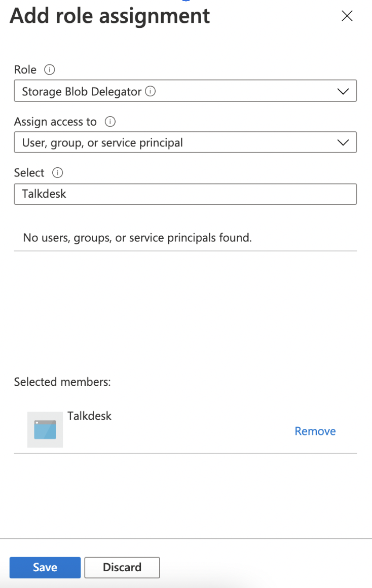The width and height of the screenshot is (372, 588).
Task: Click the Select search box containing Talkdesk
Action: coord(185,194)
